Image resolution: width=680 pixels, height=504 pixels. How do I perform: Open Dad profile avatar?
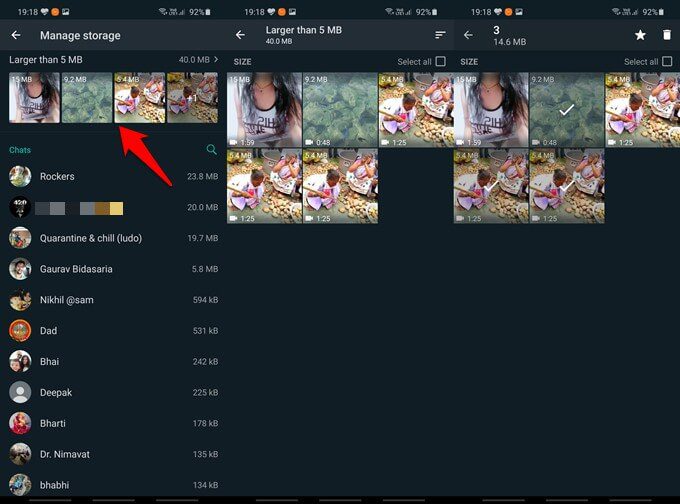pos(20,331)
